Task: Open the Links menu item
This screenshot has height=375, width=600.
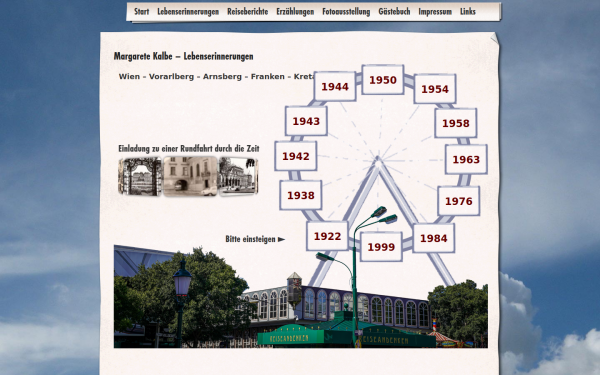Action: coord(468,11)
